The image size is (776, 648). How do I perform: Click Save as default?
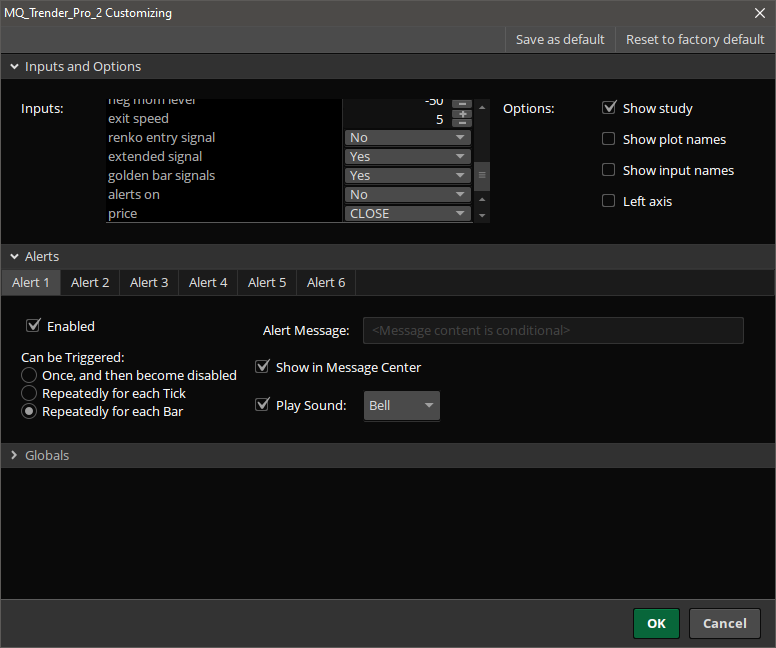pos(560,40)
